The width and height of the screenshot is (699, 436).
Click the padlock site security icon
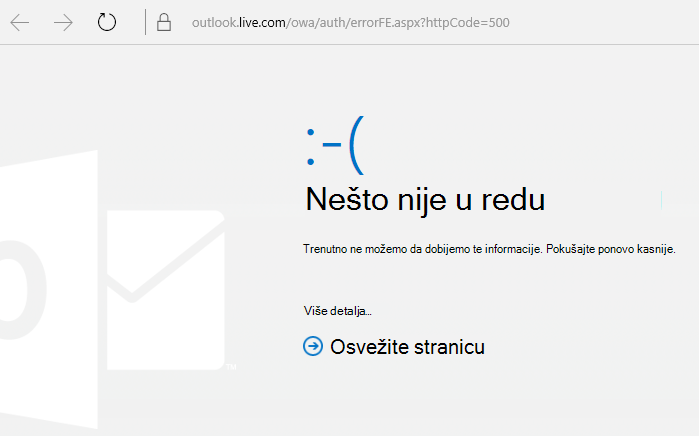coord(164,22)
